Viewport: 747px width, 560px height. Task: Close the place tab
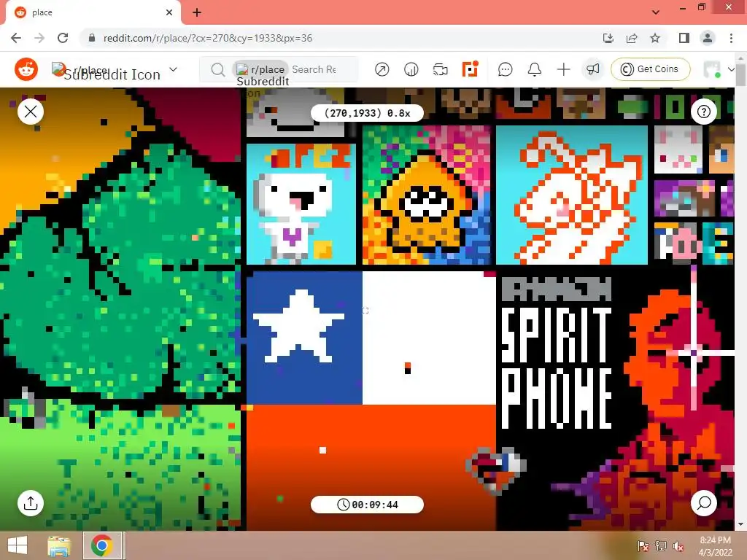pos(169,13)
